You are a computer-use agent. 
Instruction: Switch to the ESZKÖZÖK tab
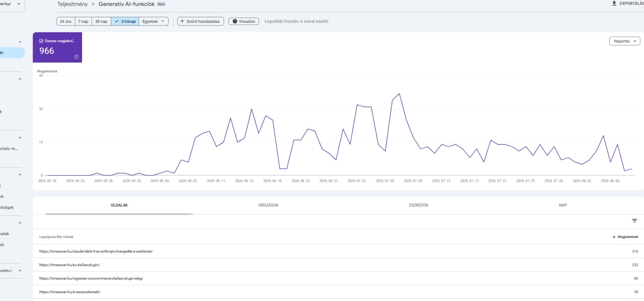coord(418,205)
